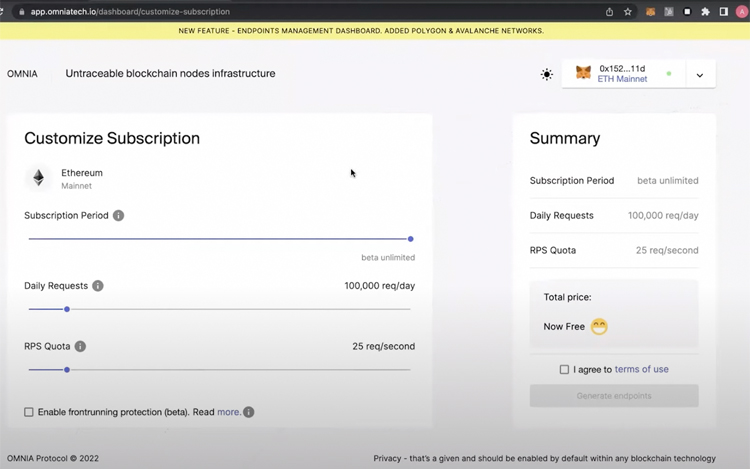Click the Privacy footer statement
750x469 pixels.
(544, 458)
